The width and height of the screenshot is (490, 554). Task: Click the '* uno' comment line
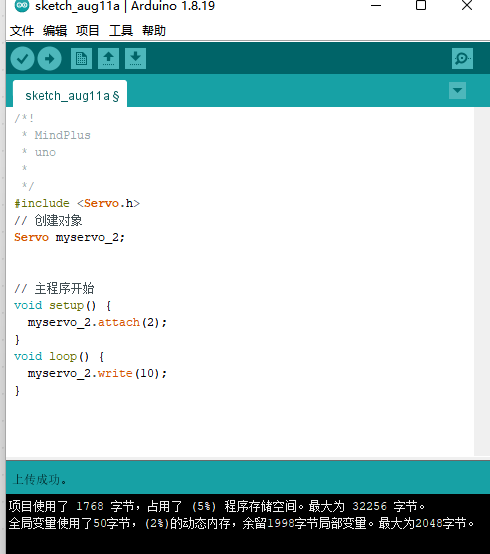click(39, 152)
